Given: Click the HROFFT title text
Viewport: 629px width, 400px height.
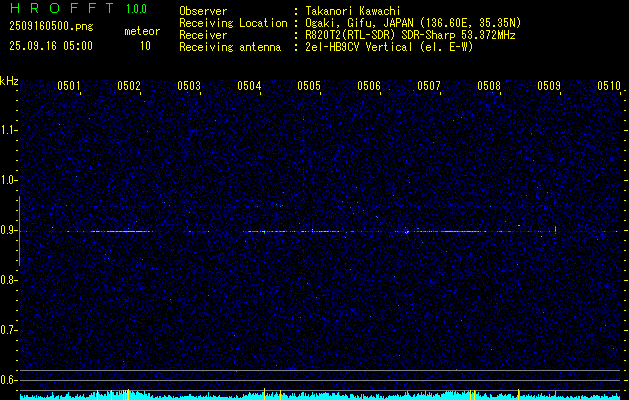Looking at the screenshot, I should 62,8.
